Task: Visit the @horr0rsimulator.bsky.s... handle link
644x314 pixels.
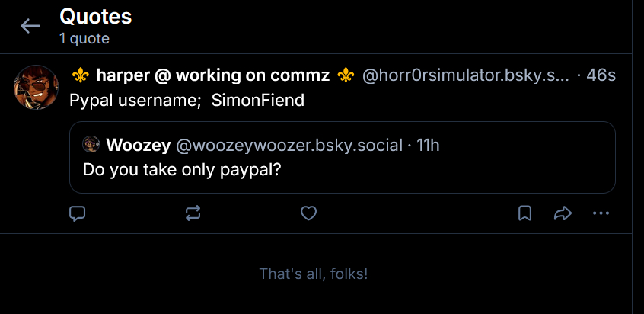Action: [x=464, y=75]
